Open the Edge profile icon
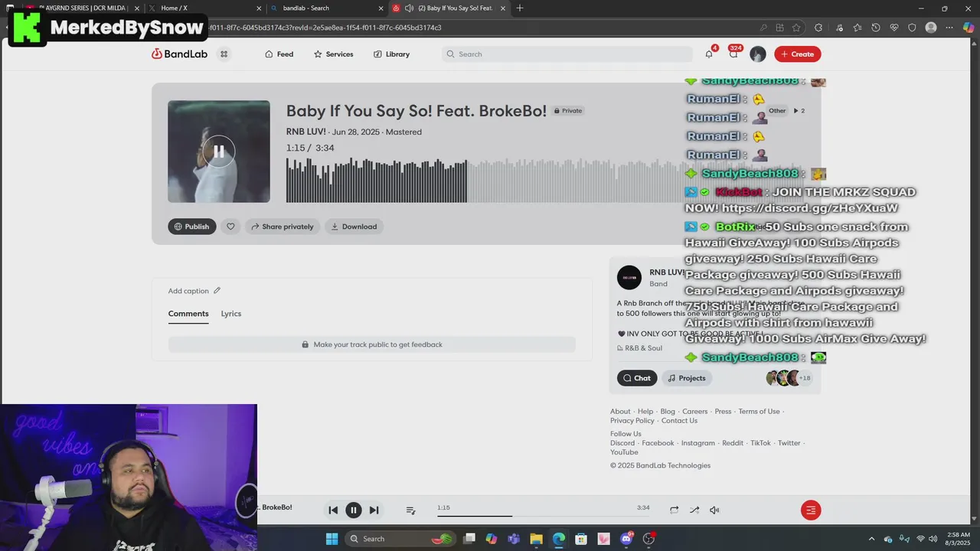The height and width of the screenshot is (551, 980). (x=931, y=28)
